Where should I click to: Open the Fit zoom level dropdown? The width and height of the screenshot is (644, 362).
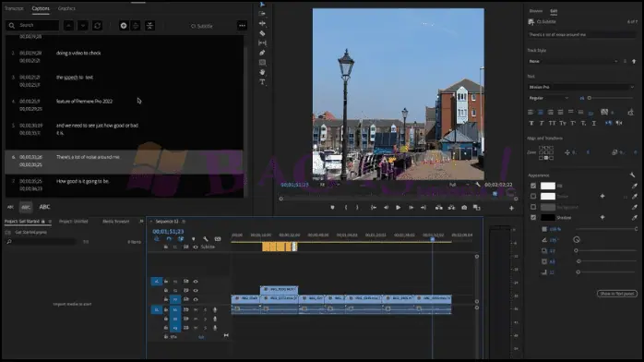coord(329,185)
